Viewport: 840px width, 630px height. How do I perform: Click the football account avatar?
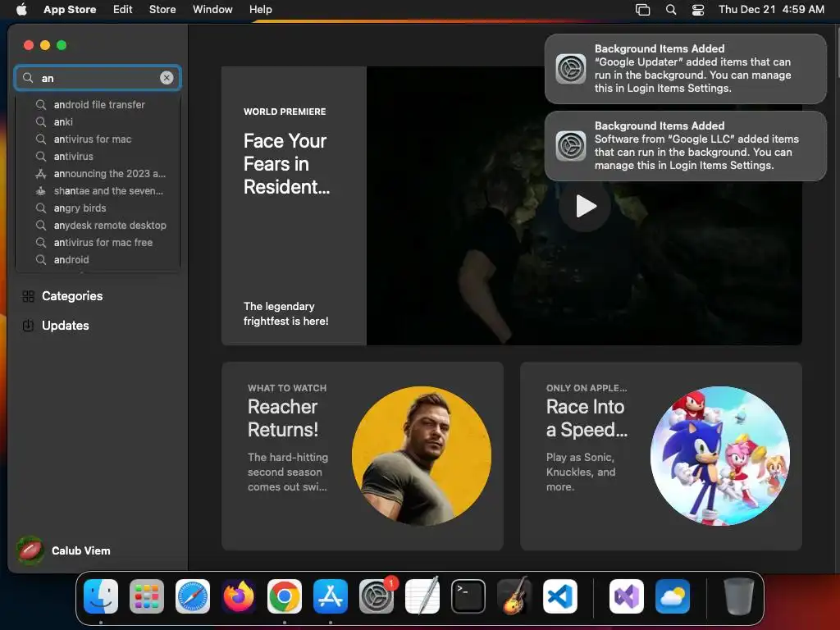(x=30, y=550)
